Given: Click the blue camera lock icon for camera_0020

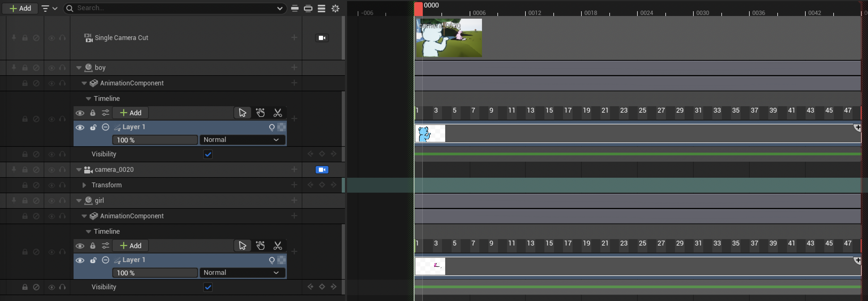Looking at the screenshot, I should point(322,170).
